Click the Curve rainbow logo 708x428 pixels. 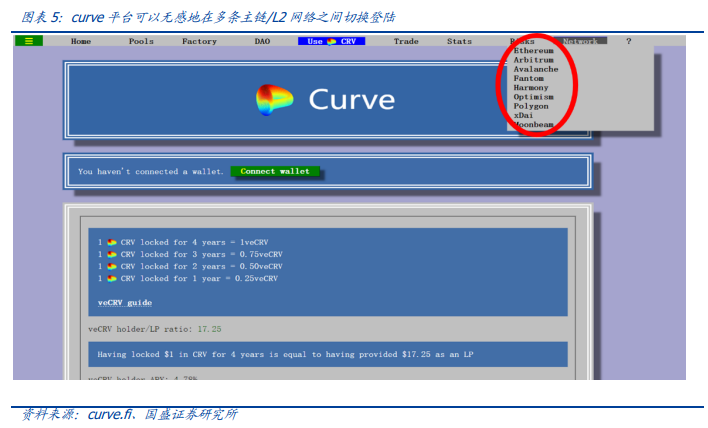(x=276, y=99)
